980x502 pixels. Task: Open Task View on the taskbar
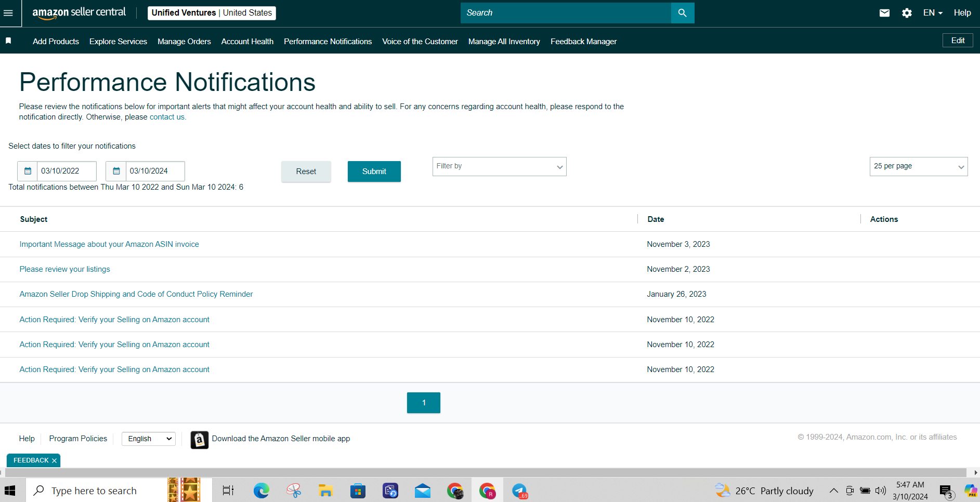[228, 491]
